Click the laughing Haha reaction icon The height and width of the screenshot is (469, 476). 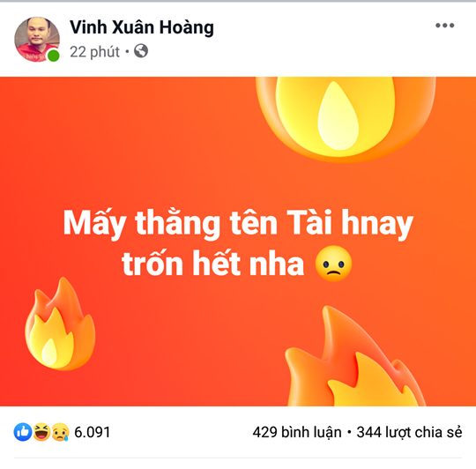coord(41,432)
